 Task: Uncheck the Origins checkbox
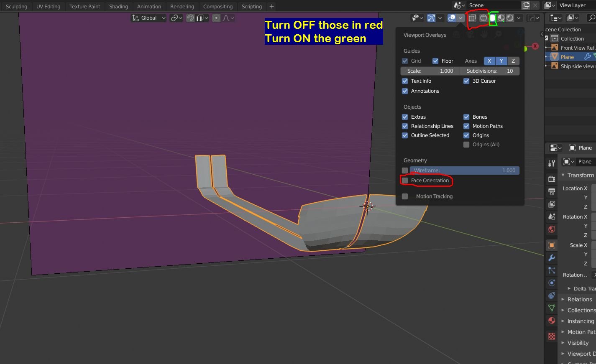[466, 135]
